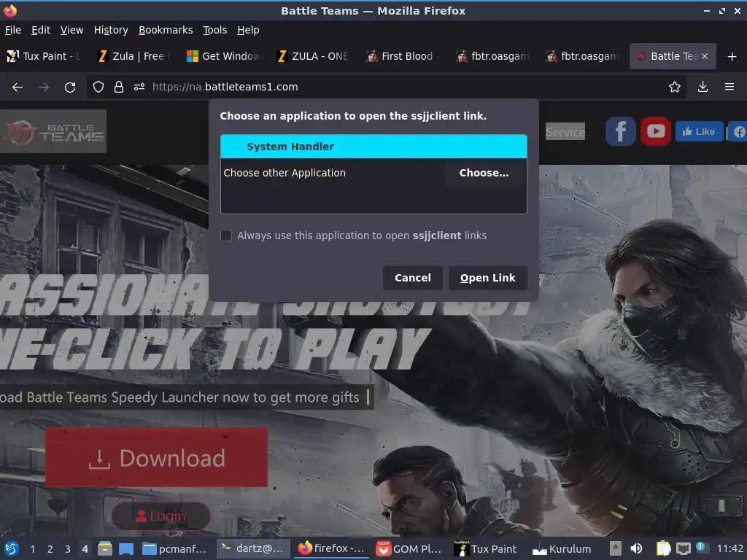Open the volume control tray icon
Image resolution: width=747 pixels, height=560 pixels.
636,548
